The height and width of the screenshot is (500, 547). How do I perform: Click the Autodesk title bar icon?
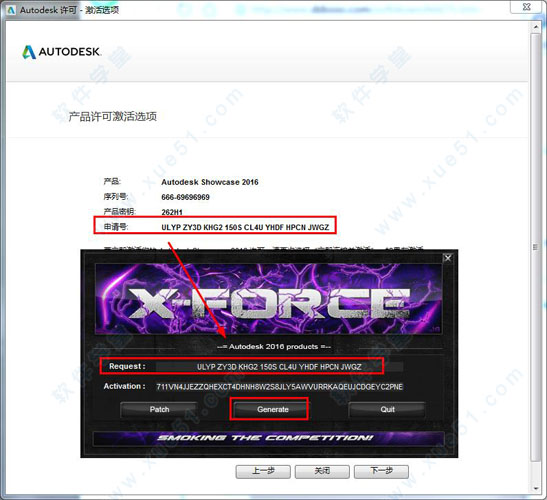coord(11,10)
